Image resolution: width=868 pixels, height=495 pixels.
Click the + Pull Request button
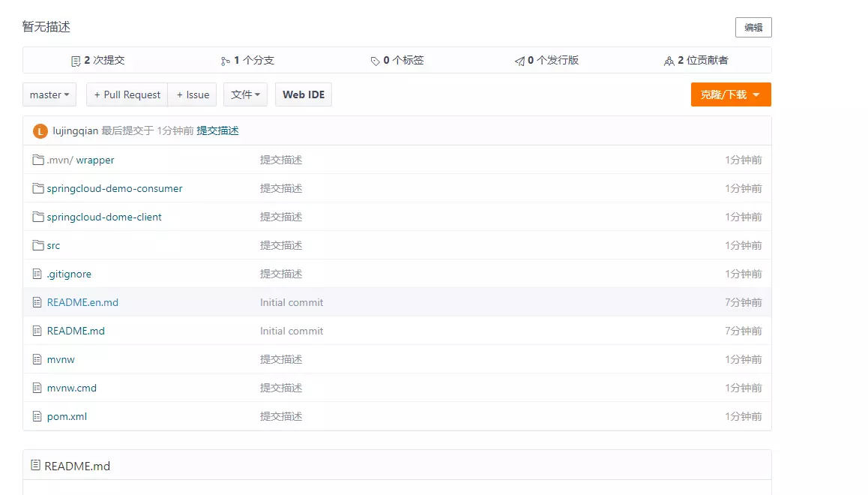pos(127,94)
